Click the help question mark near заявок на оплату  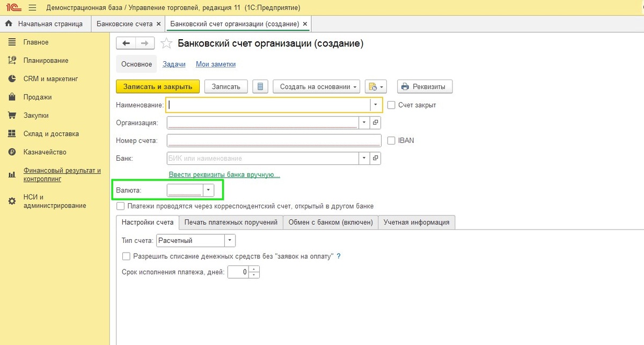click(x=339, y=256)
